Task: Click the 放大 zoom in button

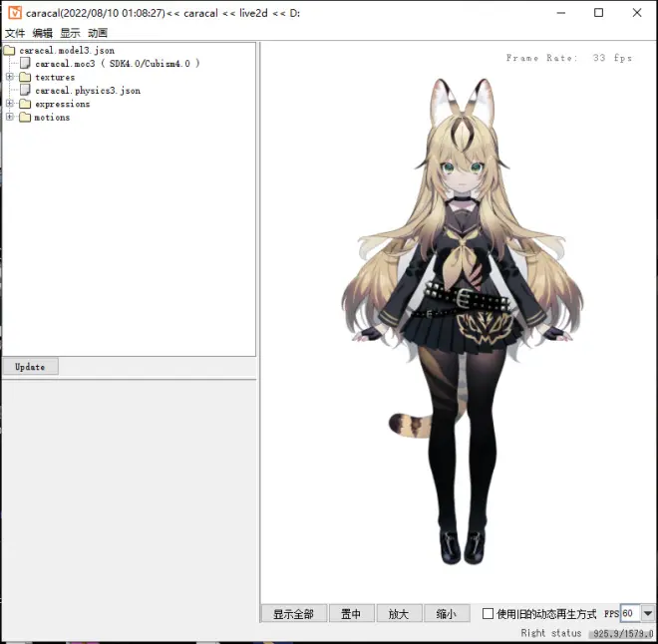Action: tap(398, 614)
